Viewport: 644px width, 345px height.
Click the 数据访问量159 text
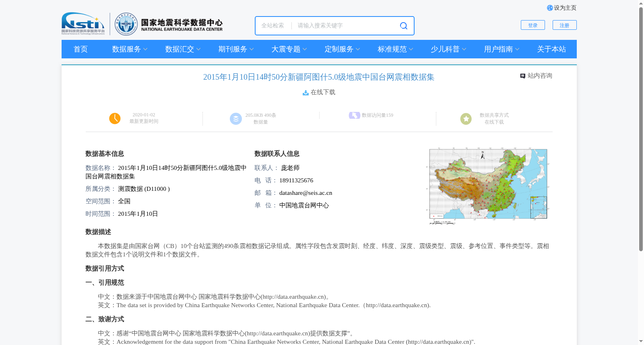pos(378,115)
